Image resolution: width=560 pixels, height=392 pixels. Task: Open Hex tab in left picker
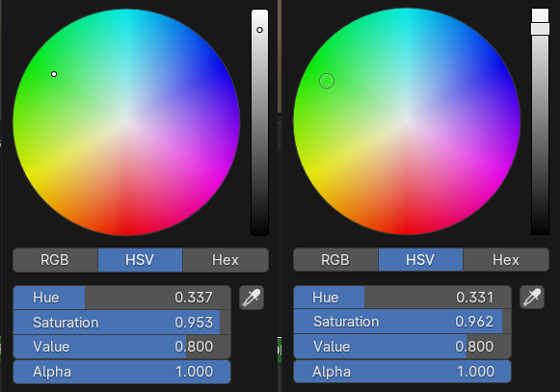[226, 260]
